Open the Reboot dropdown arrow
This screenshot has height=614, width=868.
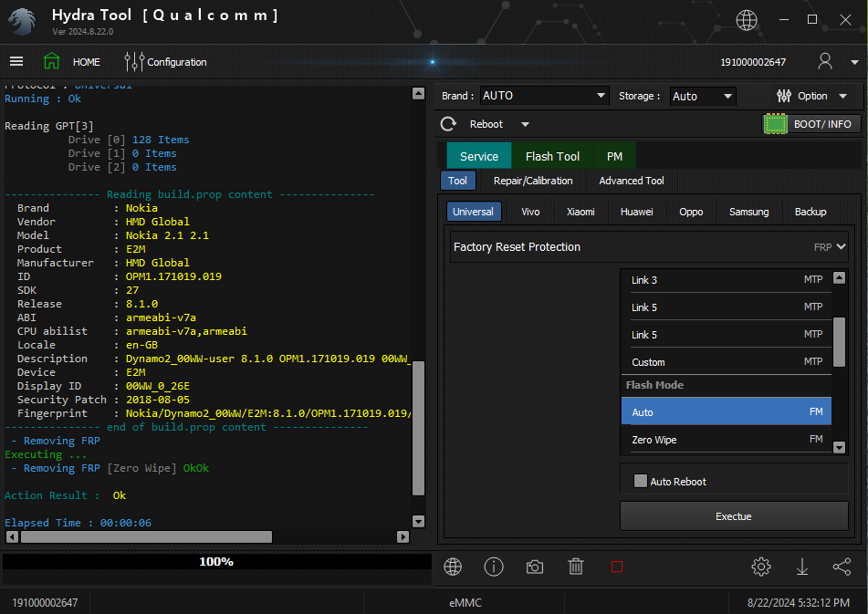525,124
